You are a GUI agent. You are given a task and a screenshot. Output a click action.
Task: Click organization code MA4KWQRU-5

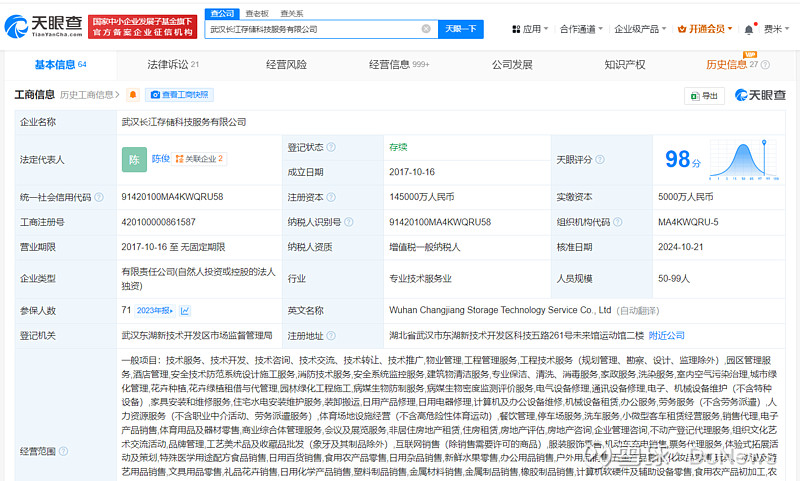pos(688,222)
